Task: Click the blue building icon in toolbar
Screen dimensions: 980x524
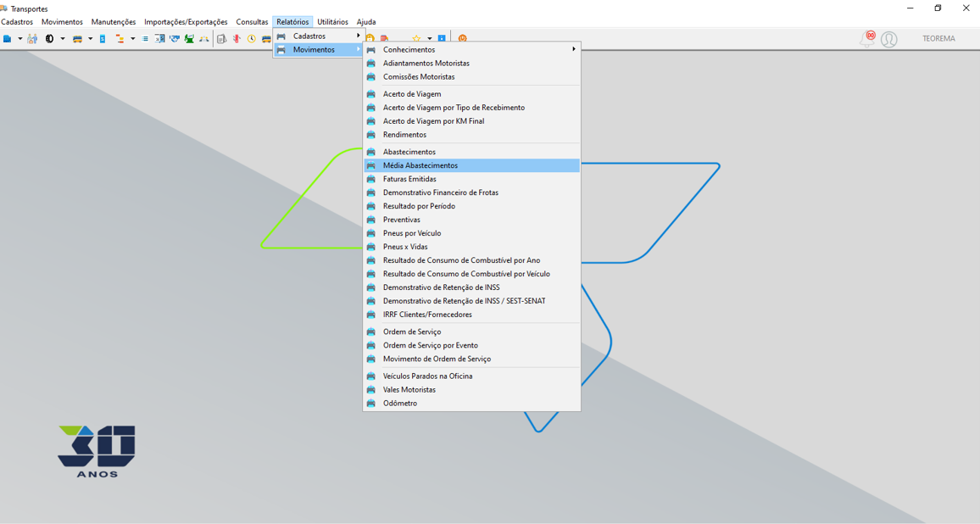Action: coord(7,39)
